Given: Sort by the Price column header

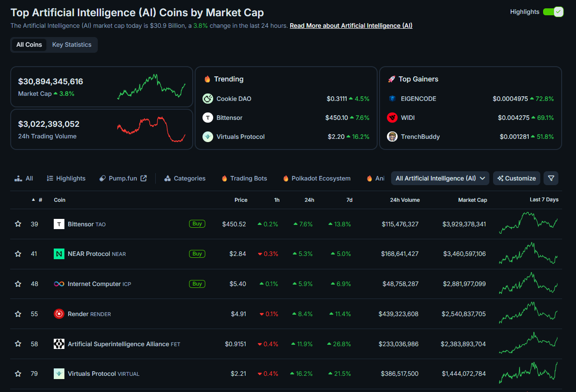Looking at the screenshot, I should point(241,200).
